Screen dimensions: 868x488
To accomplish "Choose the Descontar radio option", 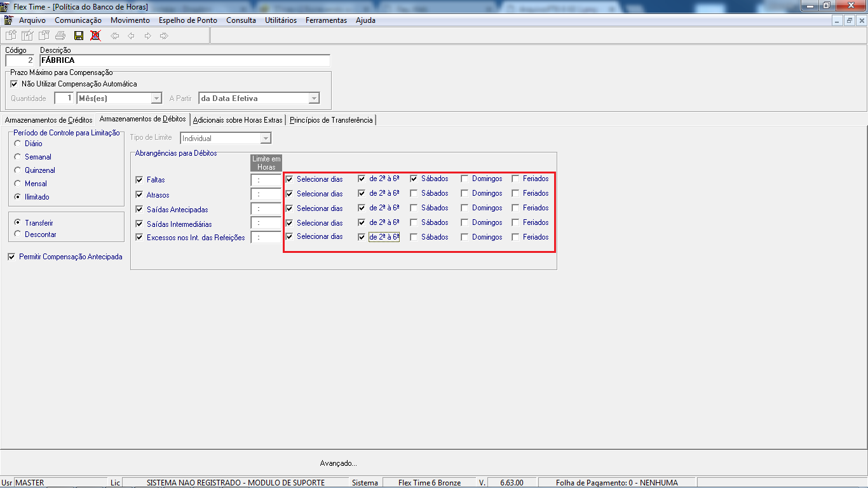I will 18,234.
